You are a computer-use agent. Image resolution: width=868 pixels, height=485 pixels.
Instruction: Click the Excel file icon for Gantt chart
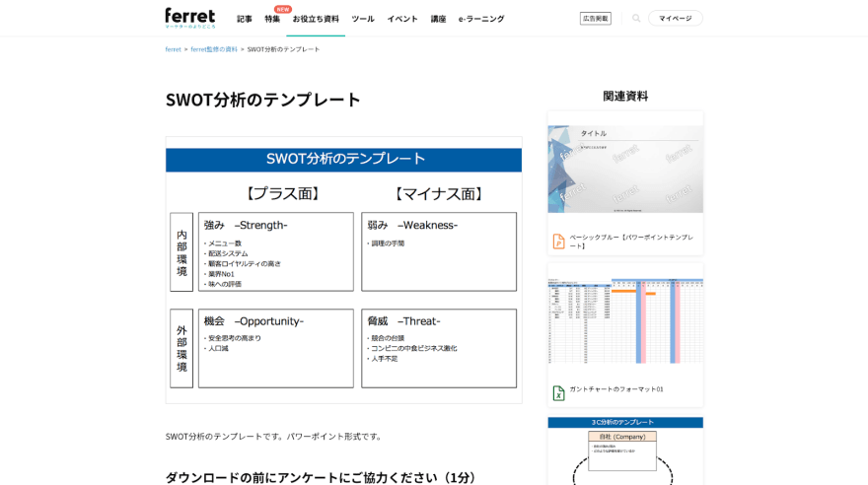click(x=558, y=392)
